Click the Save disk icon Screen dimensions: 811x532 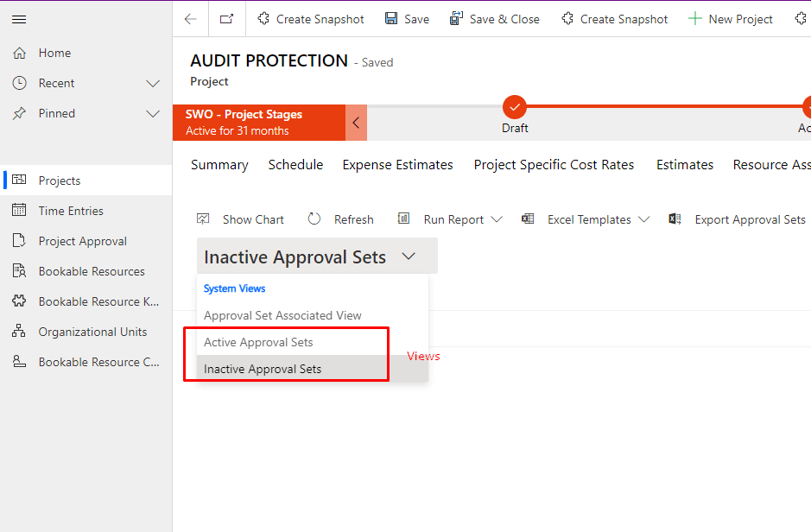coord(391,19)
